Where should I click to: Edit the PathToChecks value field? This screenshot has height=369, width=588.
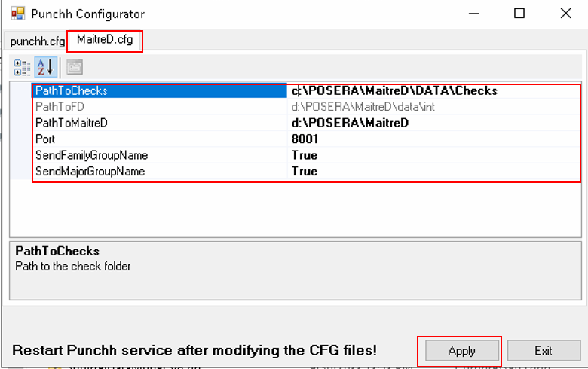click(433, 91)
